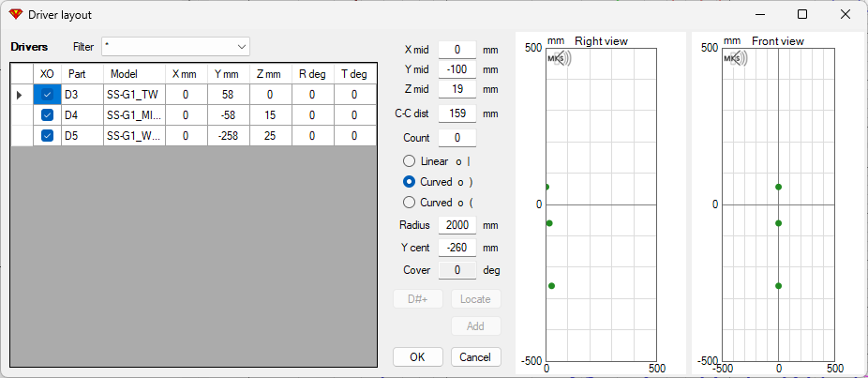Click the middle driver dot in Front view
Viewport: 868px width, 378px height.
coord(778,223)
